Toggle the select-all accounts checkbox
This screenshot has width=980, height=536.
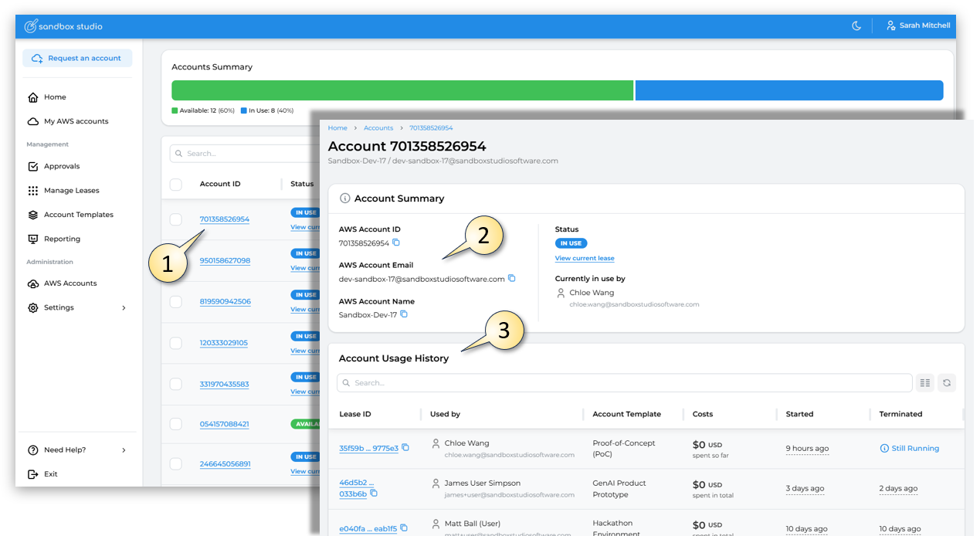[176, 184]
